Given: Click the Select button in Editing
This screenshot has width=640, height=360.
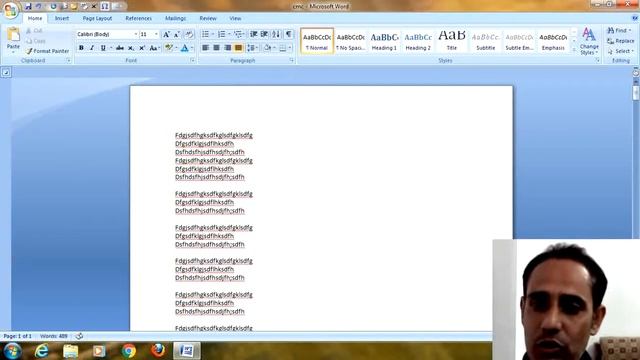Looking at the screenshot, I should point(620,51).
